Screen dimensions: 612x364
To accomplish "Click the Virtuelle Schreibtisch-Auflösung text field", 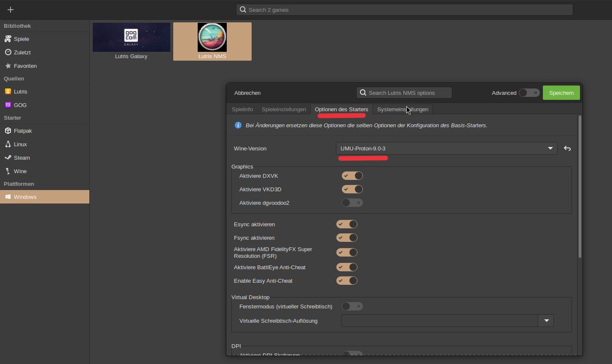I will (440, 321).
